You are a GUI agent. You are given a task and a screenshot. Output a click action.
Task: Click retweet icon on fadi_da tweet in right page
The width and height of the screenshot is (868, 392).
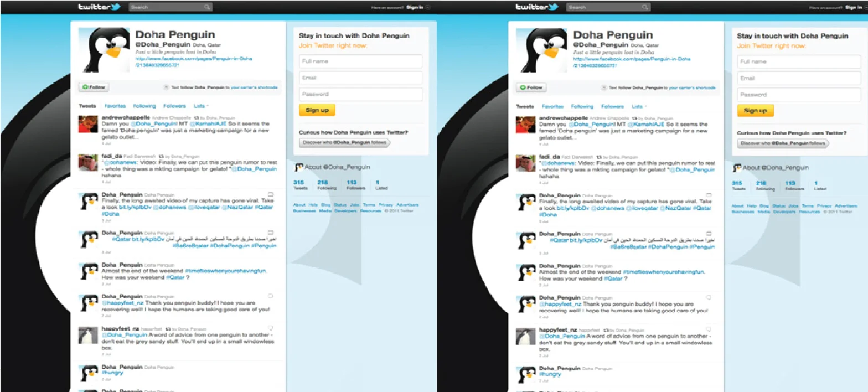click(598, 157)
